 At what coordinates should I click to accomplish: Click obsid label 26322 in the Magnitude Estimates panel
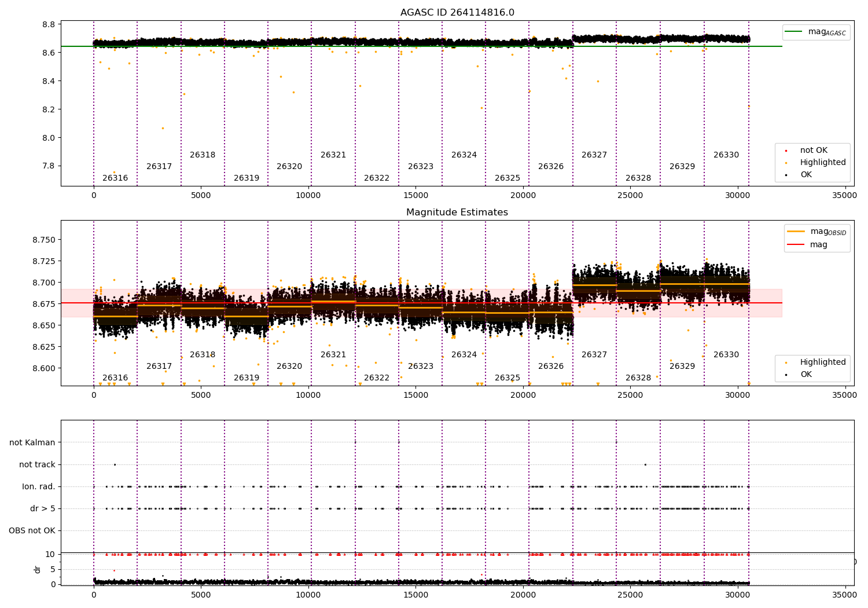point(377,378)
